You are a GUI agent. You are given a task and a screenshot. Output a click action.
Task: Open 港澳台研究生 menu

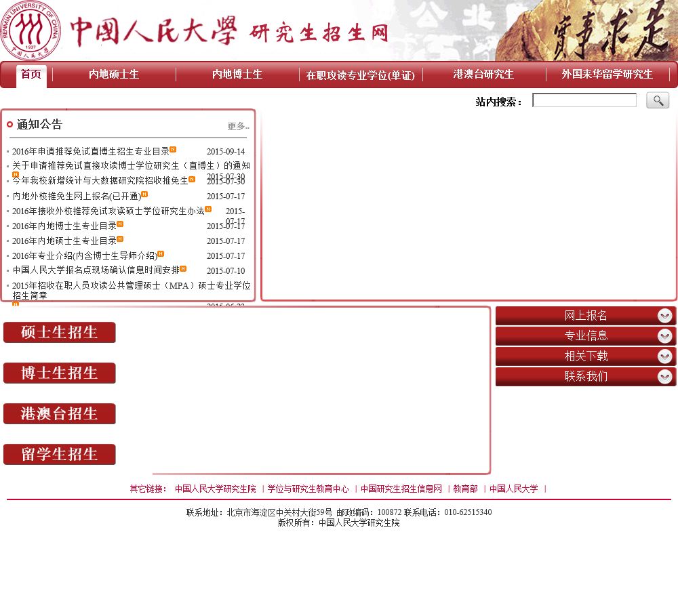coord(483,75)
